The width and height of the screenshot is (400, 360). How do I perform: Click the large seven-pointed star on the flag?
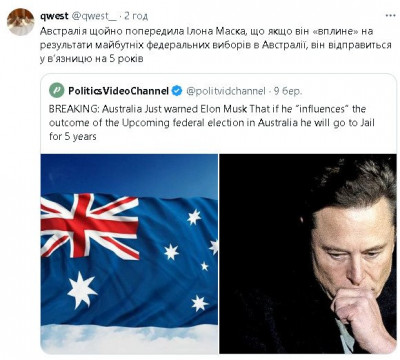pos(82,289)
